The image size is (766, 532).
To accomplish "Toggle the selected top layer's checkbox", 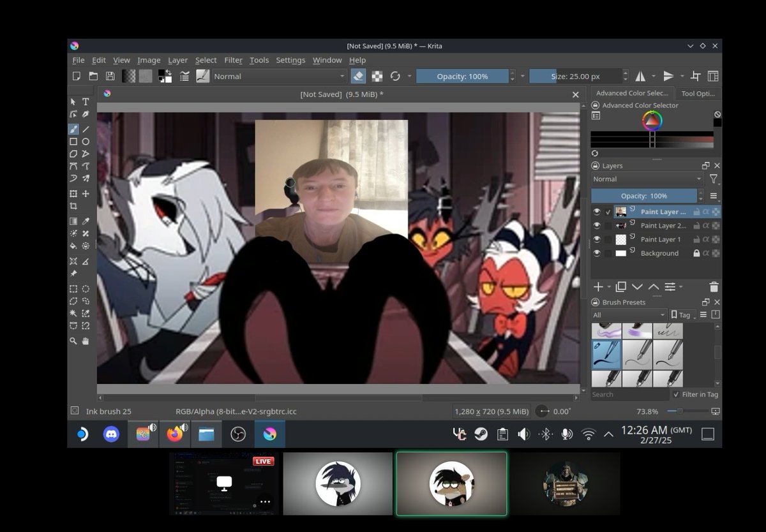I will (x=608, y=212).
